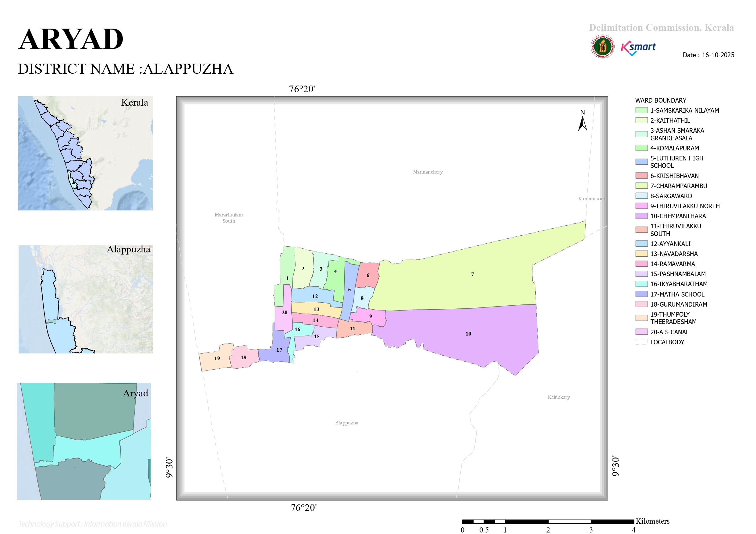Click legend swatch for 8-SARGAWARD
The image size is (756, 534).
pos(641,196)
